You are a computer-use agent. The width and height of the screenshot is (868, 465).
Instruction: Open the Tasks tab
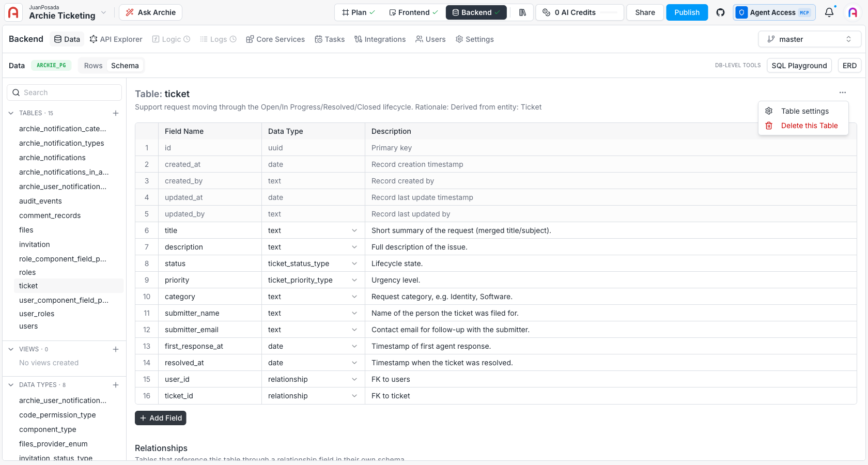330,39
